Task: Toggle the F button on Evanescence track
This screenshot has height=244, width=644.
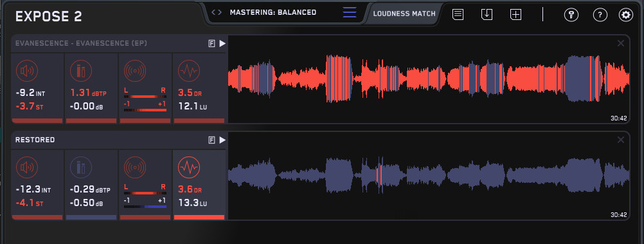Action: tap(212, 44)
